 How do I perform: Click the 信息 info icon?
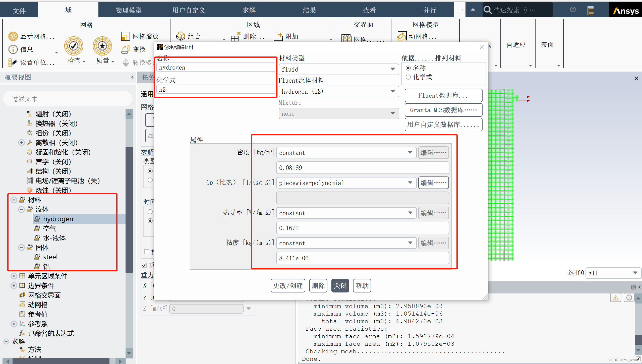(13, 49)
